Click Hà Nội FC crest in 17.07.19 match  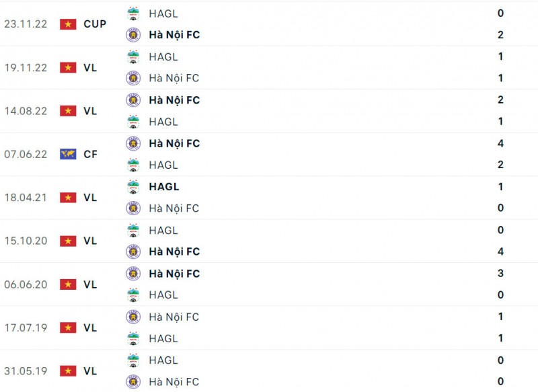pos(133,317)
